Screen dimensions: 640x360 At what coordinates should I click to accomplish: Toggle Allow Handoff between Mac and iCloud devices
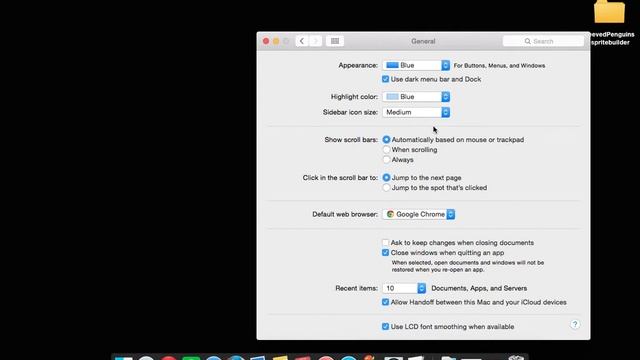click(385, 302)
